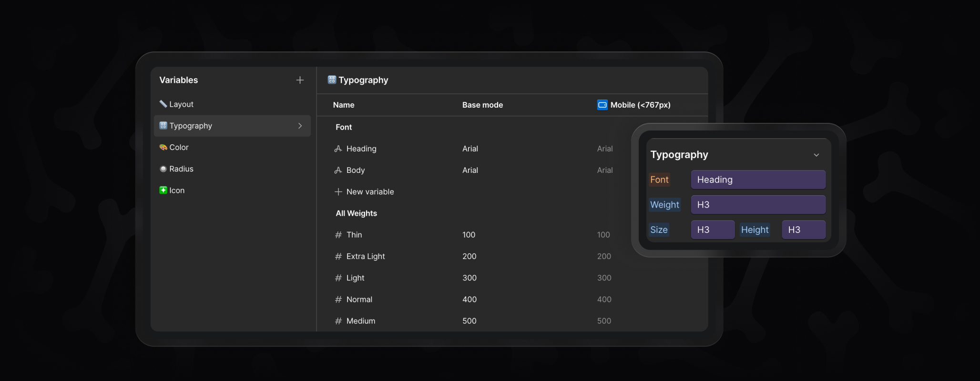Add a new variable collection with plus icon
Viewport: 980px width, 381px height.
300,80
